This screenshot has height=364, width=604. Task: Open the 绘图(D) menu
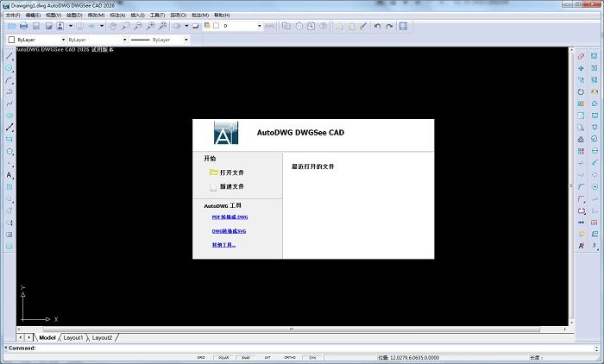pos(74,15)
